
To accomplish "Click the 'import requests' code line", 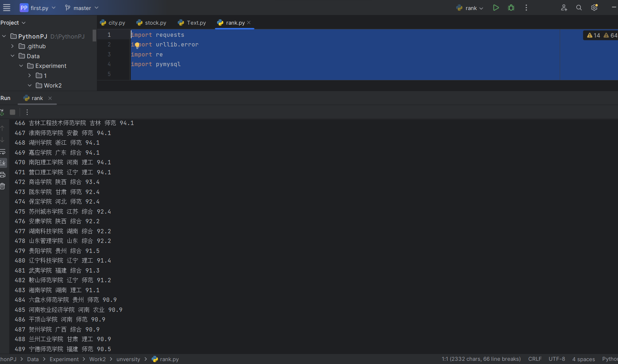I will pyautogui.click(x=158, y=35).
